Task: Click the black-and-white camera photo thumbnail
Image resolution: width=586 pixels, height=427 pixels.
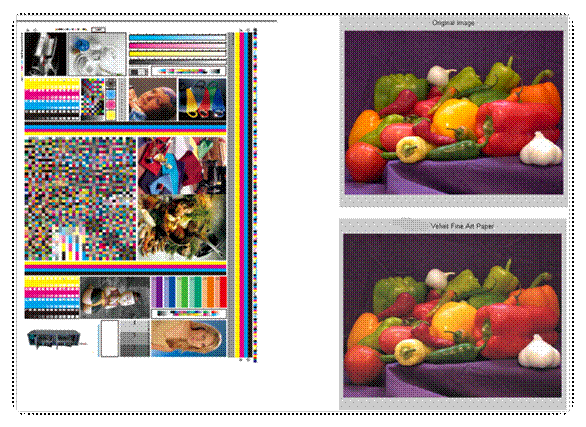Action: click(x=45, y=54)
